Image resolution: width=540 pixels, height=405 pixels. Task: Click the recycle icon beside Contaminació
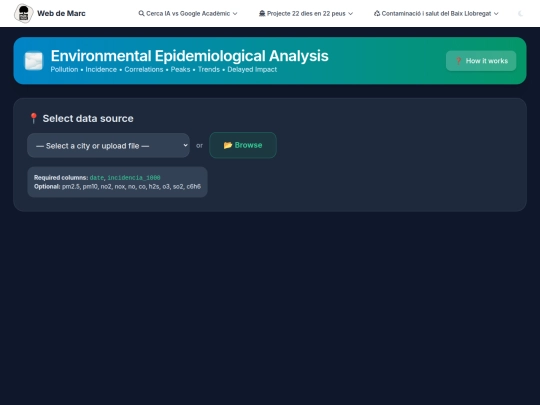(x=377, y=13)
